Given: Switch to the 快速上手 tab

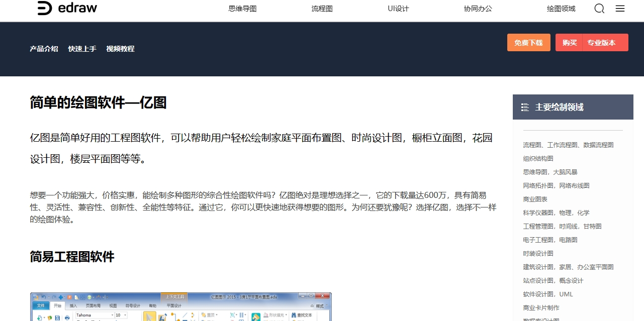Looking at the screenshot, I should pos(82,49).
